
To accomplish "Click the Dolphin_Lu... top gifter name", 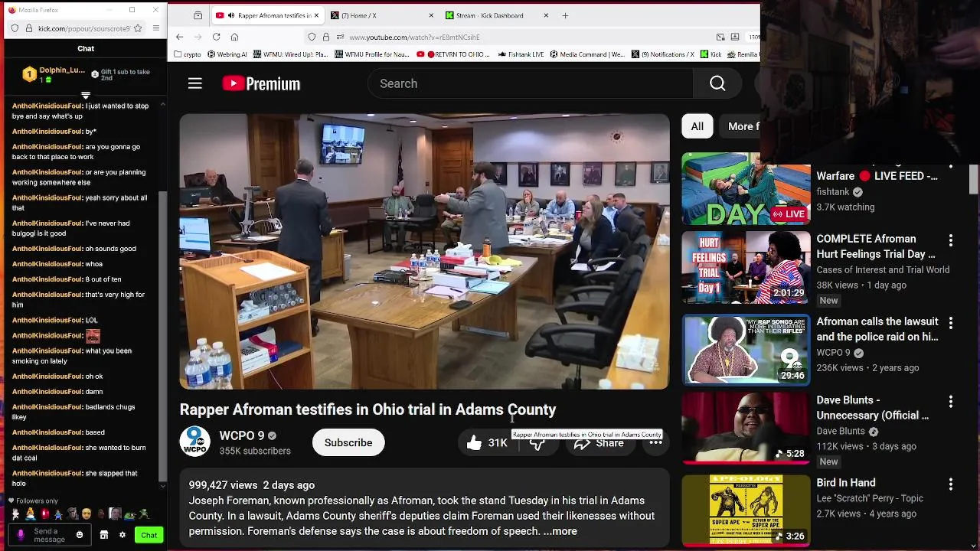I will click(62, 70).
